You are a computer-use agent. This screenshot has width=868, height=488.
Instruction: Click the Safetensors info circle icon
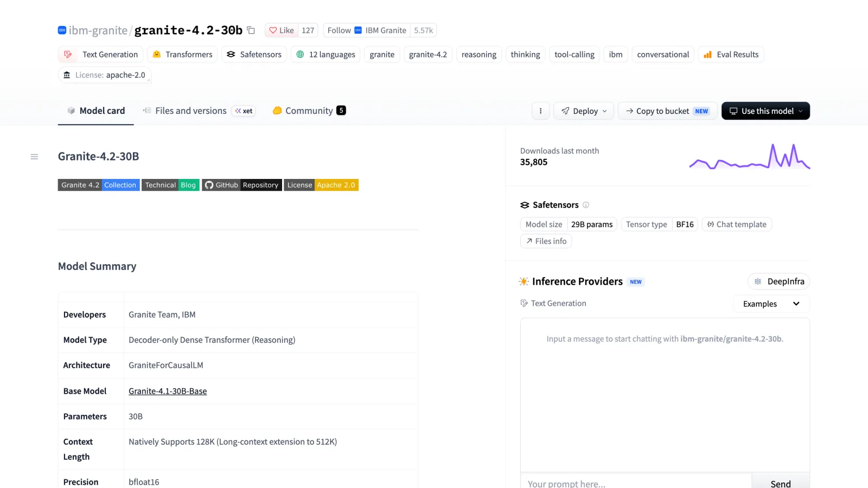[586, 205]
